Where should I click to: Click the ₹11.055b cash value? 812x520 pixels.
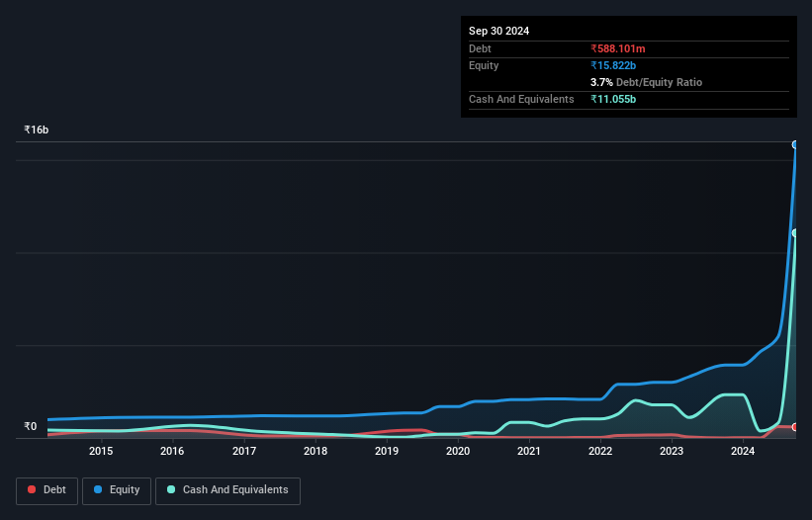point(613,99)
